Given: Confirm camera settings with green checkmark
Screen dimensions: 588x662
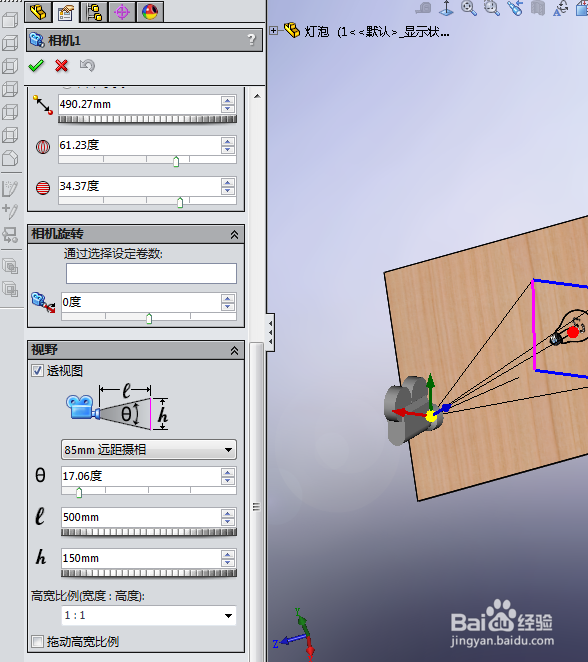Looking at the screenshot, I should pos(36,65).
